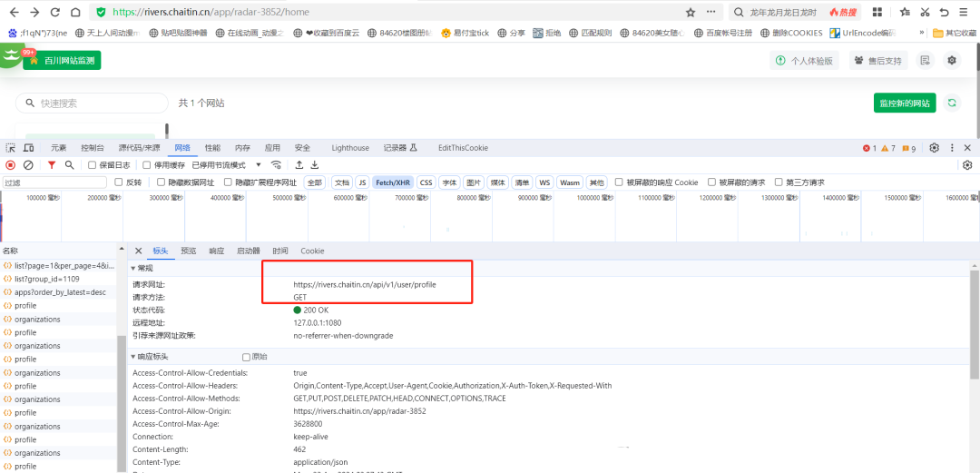Click the 过滤 network filter input
Viewport: 980px width, 473px height.
coord(54,182)
